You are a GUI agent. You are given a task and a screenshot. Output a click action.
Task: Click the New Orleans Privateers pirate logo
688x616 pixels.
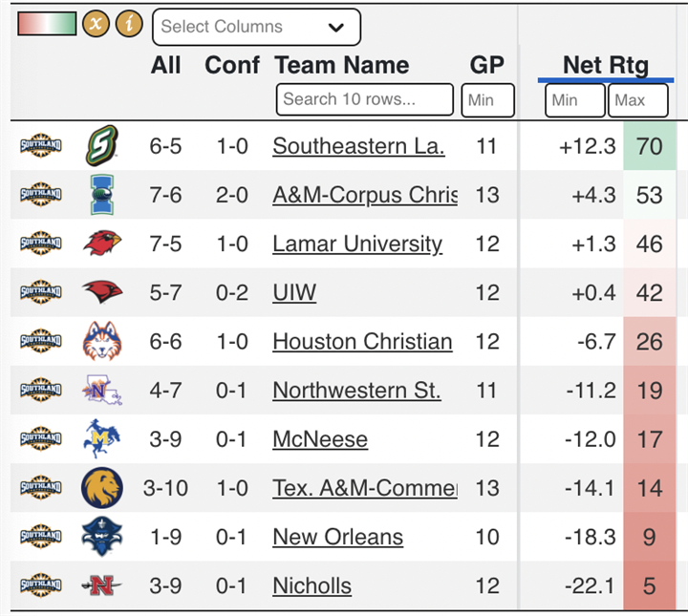pos(102,537)
